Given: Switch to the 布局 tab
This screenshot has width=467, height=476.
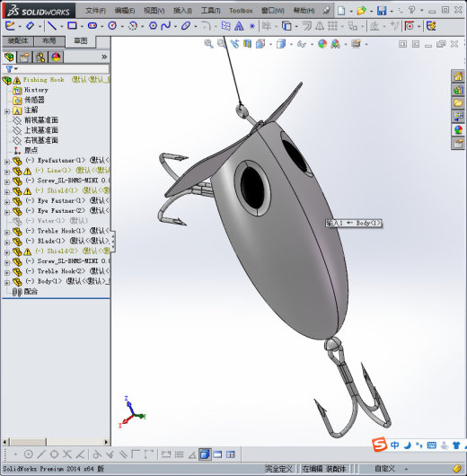Looking at the screenshot, I should (x=49, y=41).
